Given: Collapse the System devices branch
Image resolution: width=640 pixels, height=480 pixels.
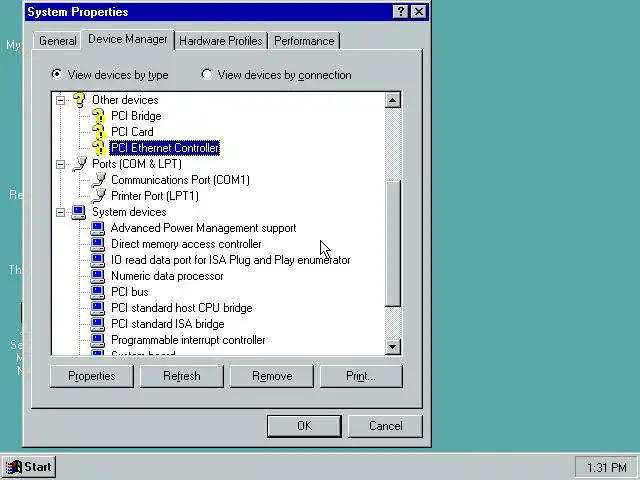Looking at the screenshot, I should point(60,212).
